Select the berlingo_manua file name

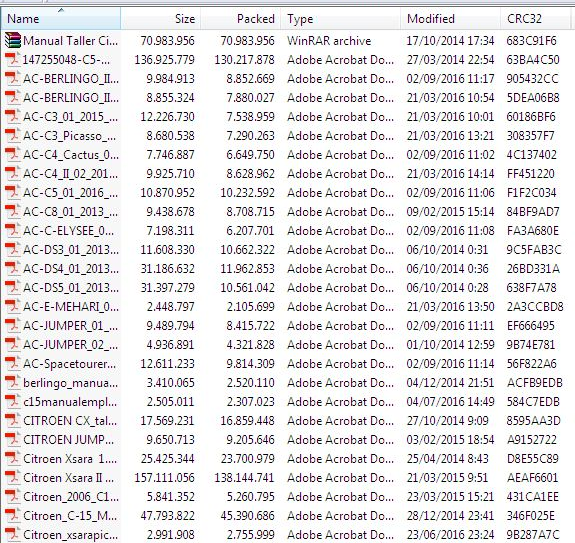[70, 383]
